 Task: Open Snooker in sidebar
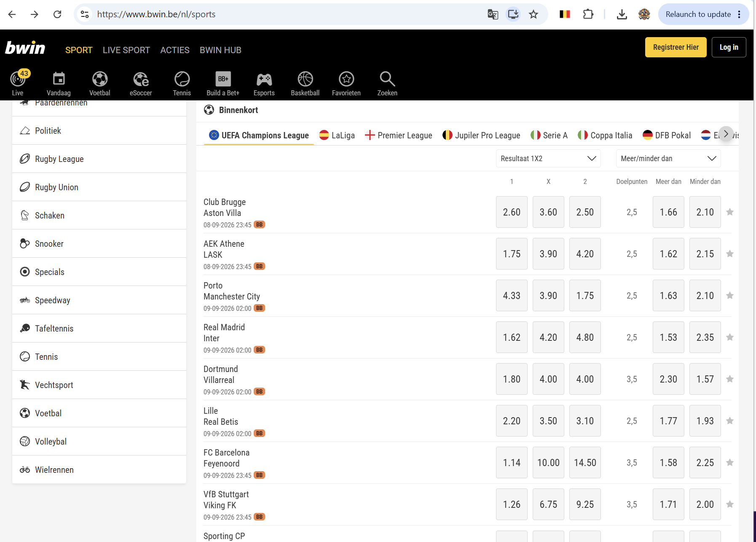click(99, 244)
